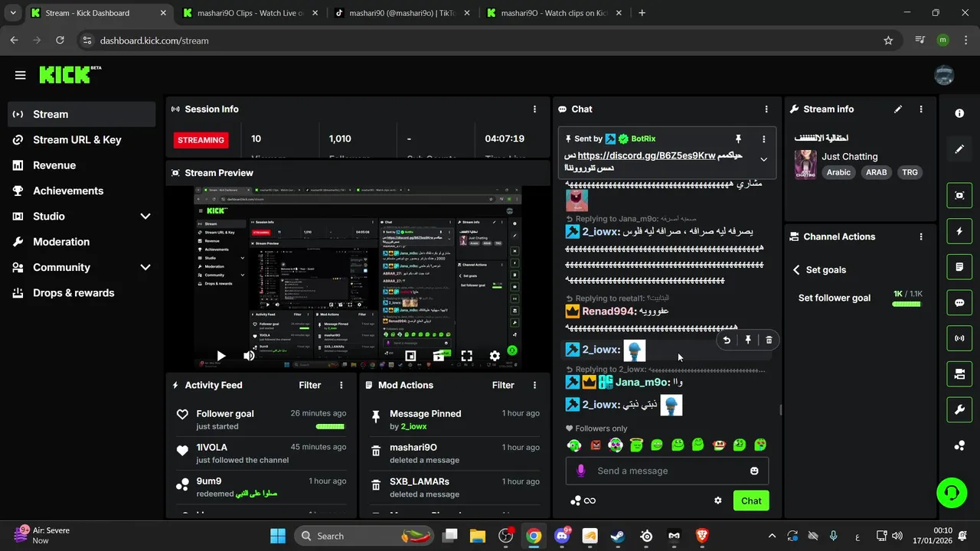Viewport: 980px width, 551px height.
Task: Expand the Studio sidebar section
Action: coord(145,217)
